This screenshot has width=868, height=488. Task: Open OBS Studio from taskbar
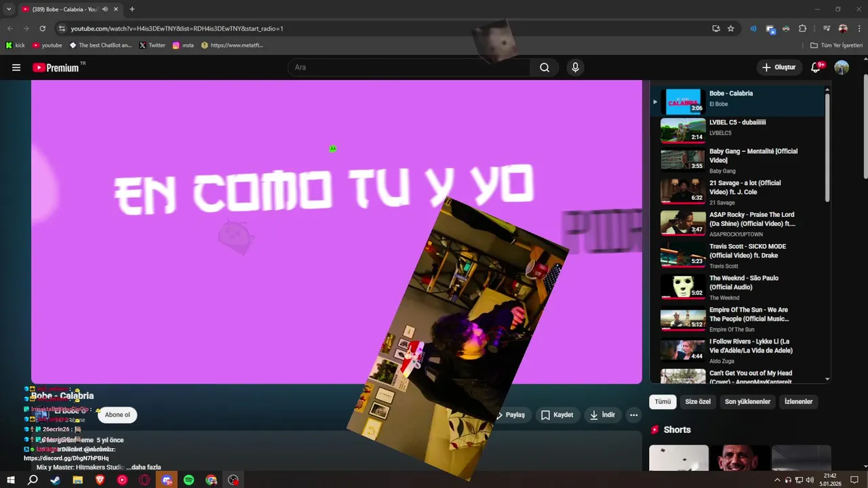coord(233,480)
